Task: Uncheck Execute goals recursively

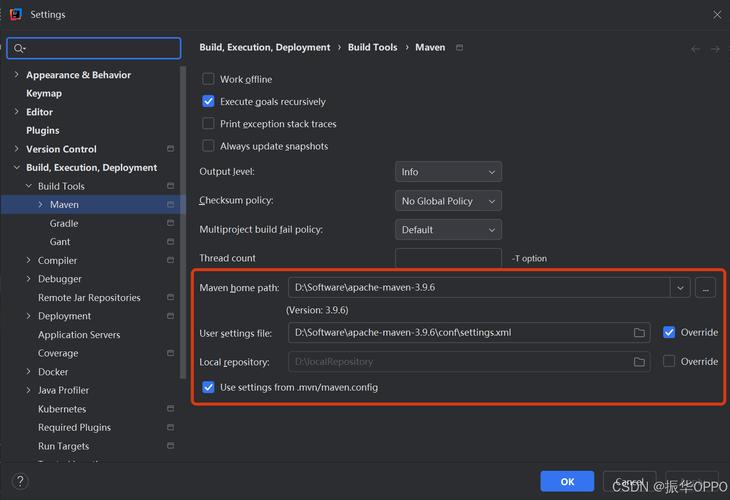Action: click(x=209, y=101)
